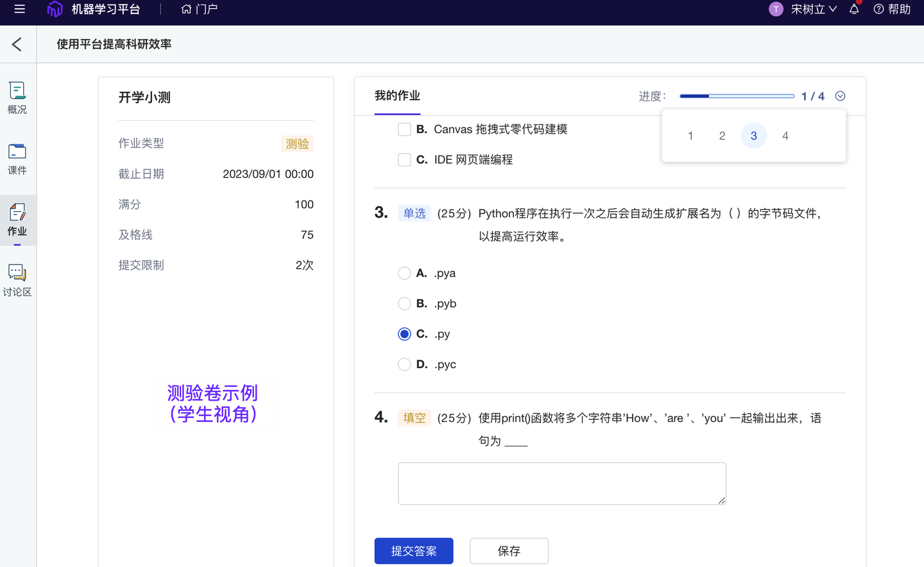Open the 帮助 help icon

click(878, 9)
